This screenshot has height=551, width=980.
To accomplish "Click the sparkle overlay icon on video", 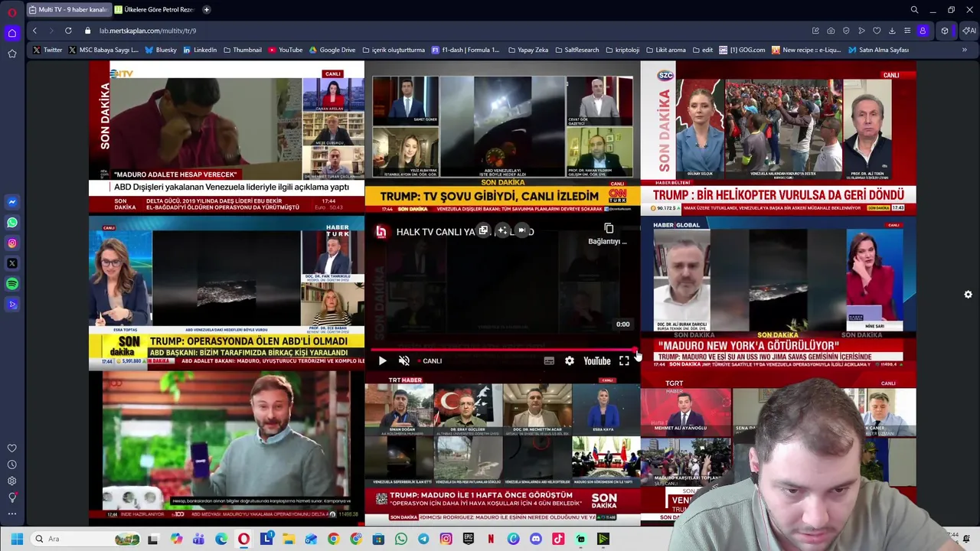I will [x=502, y=230].
